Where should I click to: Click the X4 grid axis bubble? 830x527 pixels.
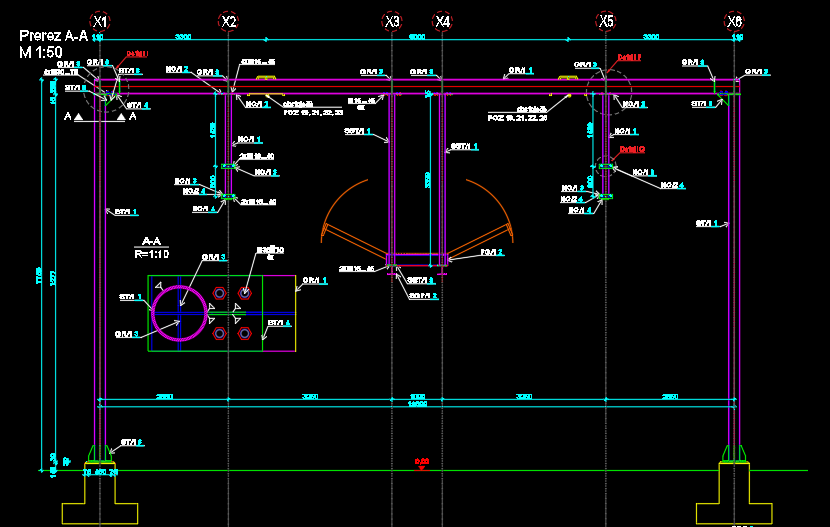(442, 21)
